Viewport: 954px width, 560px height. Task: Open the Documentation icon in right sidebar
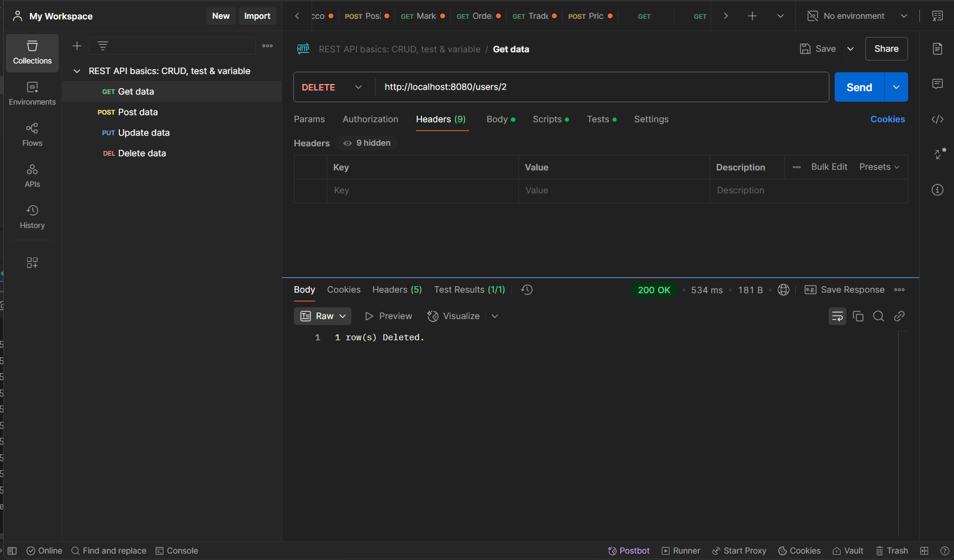click(938, 49)
